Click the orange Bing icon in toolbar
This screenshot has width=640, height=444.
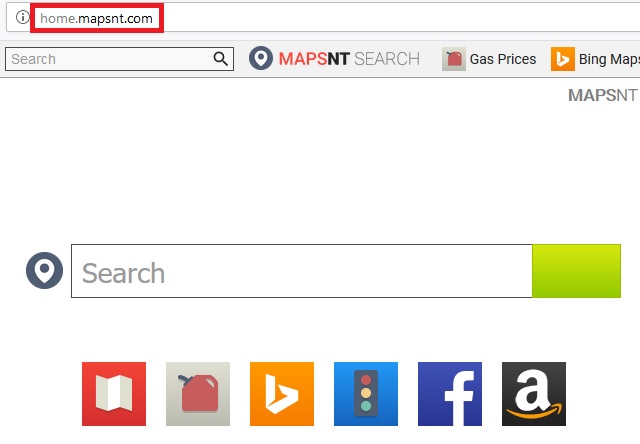pos(563,59)
